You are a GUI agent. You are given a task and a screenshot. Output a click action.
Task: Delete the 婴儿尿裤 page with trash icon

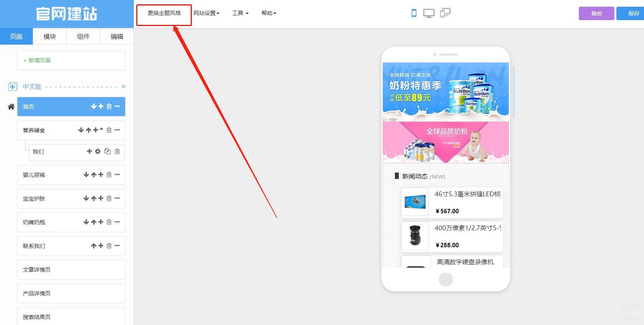109,175
